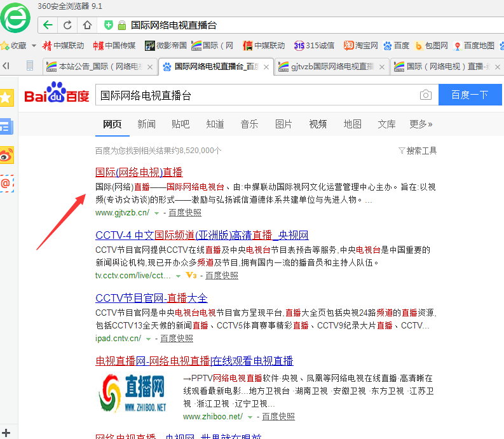Open the CCTV-4 中文国际频道 result link
Image resolution: width=504 pixels, height=439 pixels.
point(202,235)
